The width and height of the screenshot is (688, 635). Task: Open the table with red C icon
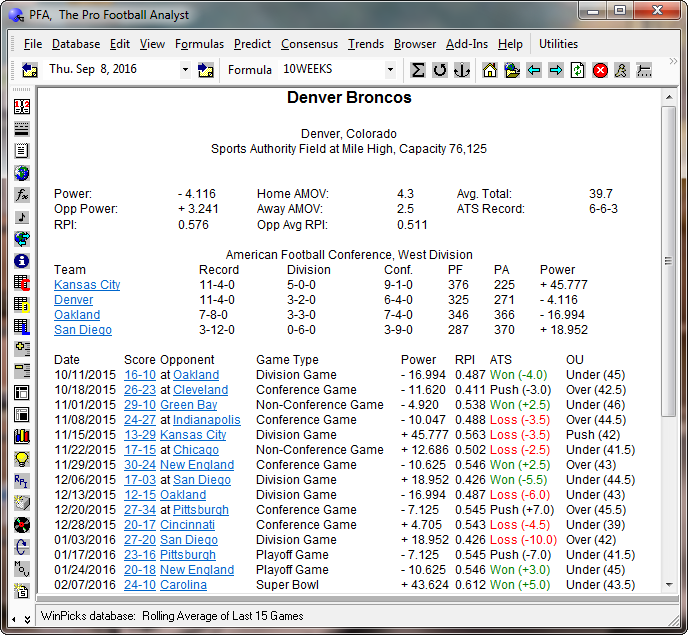coord(22,283)
